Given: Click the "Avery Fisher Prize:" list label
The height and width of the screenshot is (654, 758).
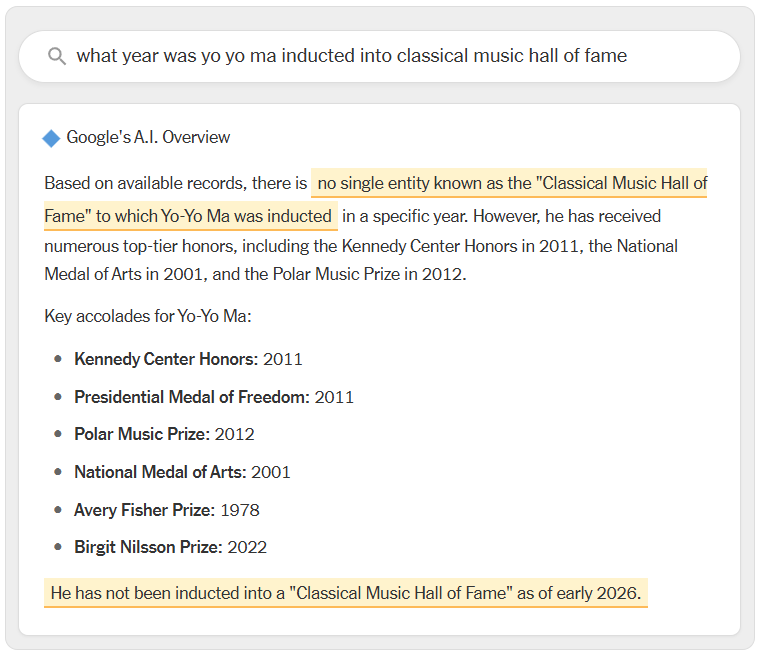Looking at the screenshot, I should click(x=144, y=510).
